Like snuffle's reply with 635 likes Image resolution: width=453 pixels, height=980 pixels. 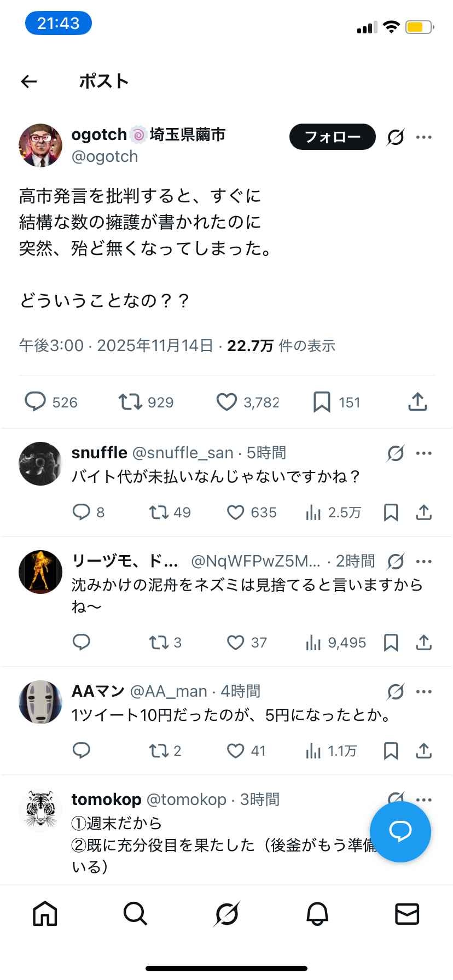[x=235, y=512]
